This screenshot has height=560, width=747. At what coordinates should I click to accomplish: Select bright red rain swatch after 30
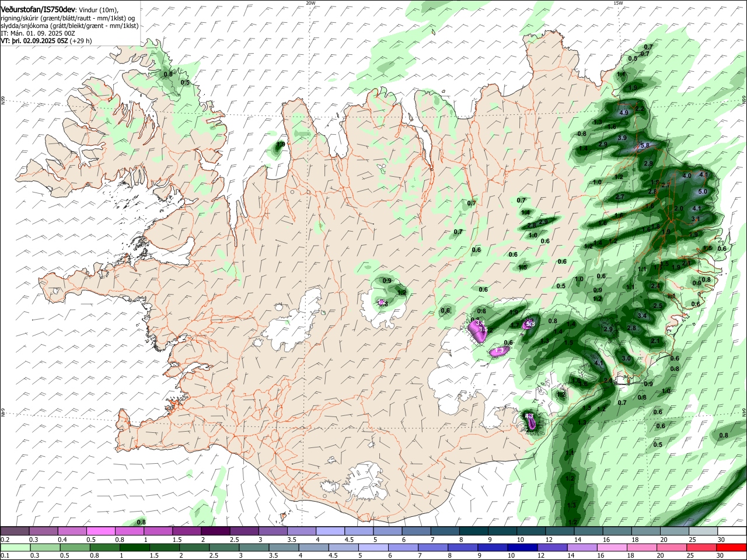(x=731, y=547)
